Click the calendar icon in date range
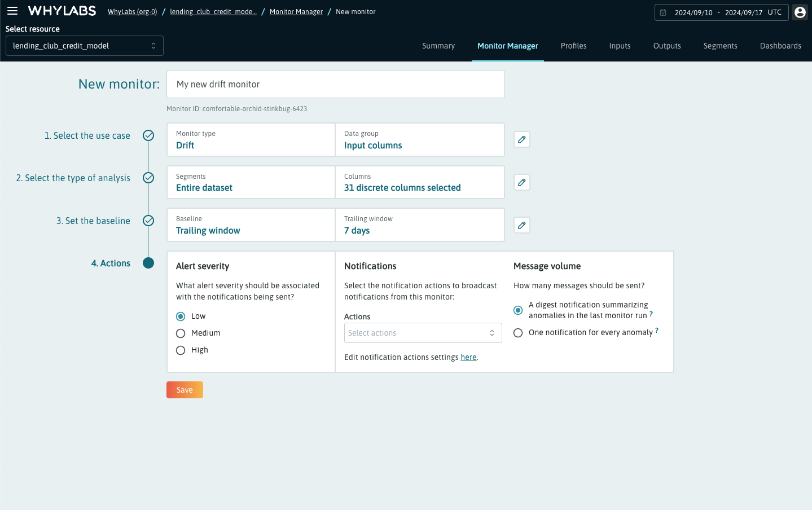Image resolution: width=812 pixels, height=510 pixels. click(x=663, y=12)
